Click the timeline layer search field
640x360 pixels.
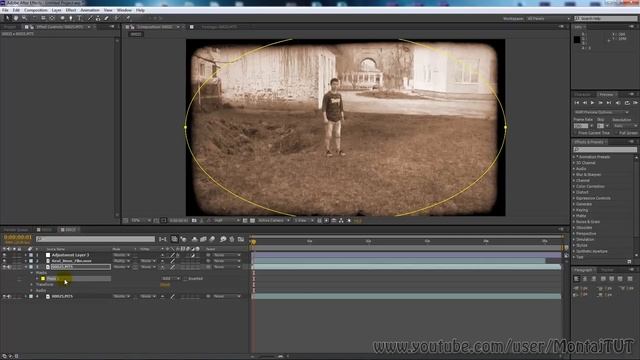(x=95, y=239)
